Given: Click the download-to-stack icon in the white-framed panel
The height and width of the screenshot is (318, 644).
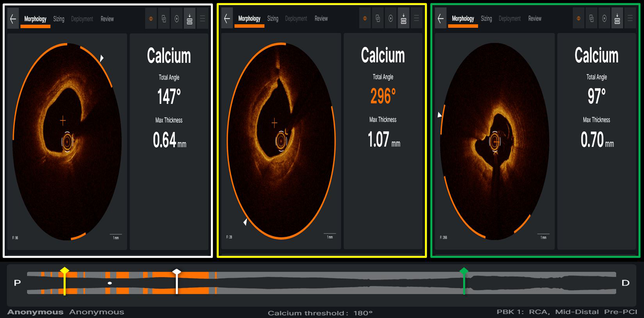Looking at the screenshot, I should point(190,19).
